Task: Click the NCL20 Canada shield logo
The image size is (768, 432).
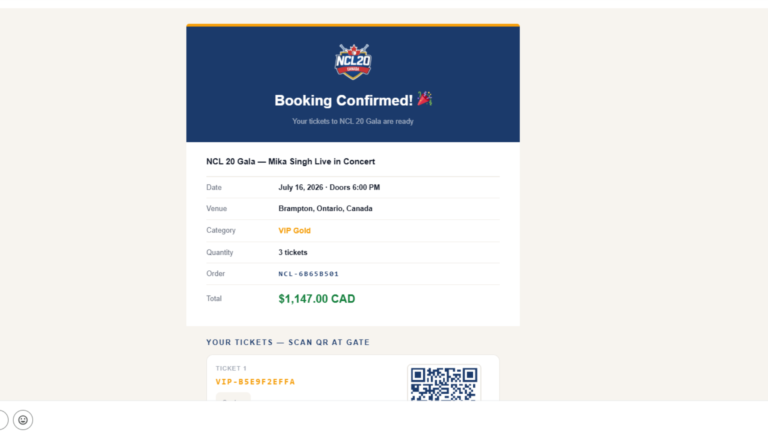Action: 353,62
